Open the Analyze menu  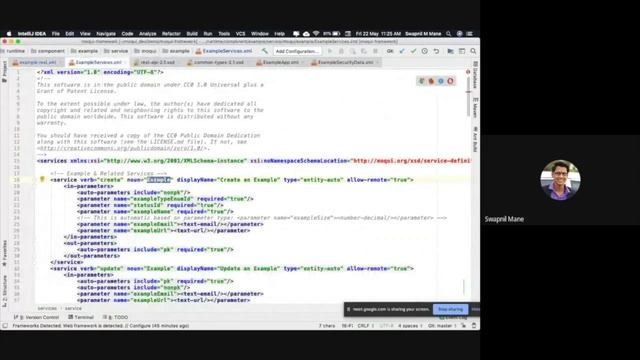tap(148, 34)
